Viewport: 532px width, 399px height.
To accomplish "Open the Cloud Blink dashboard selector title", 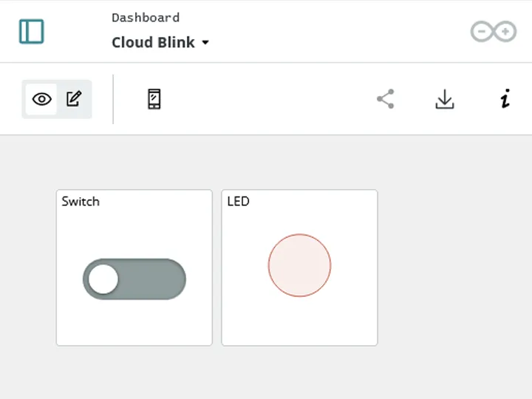I will (153, 42).
